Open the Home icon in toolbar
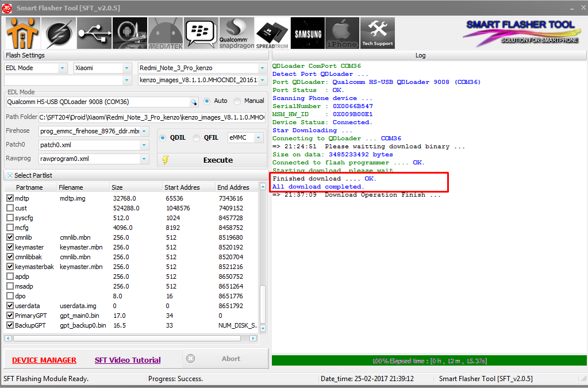Viewport: 588px width, 388px height. [x=22, y=33]
